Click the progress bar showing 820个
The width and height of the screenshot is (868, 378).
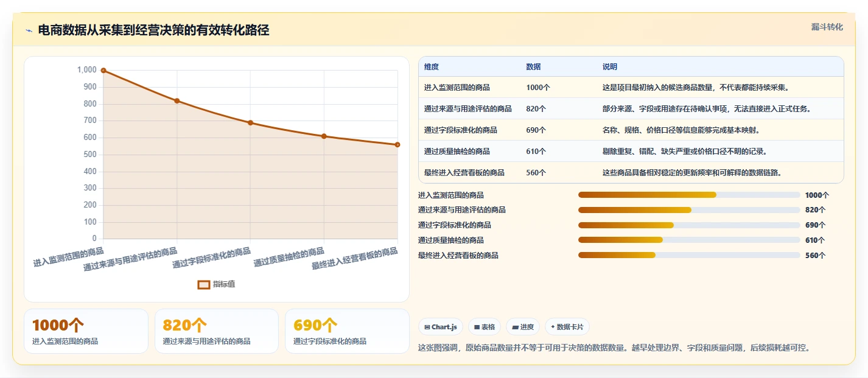click(689, 210)
